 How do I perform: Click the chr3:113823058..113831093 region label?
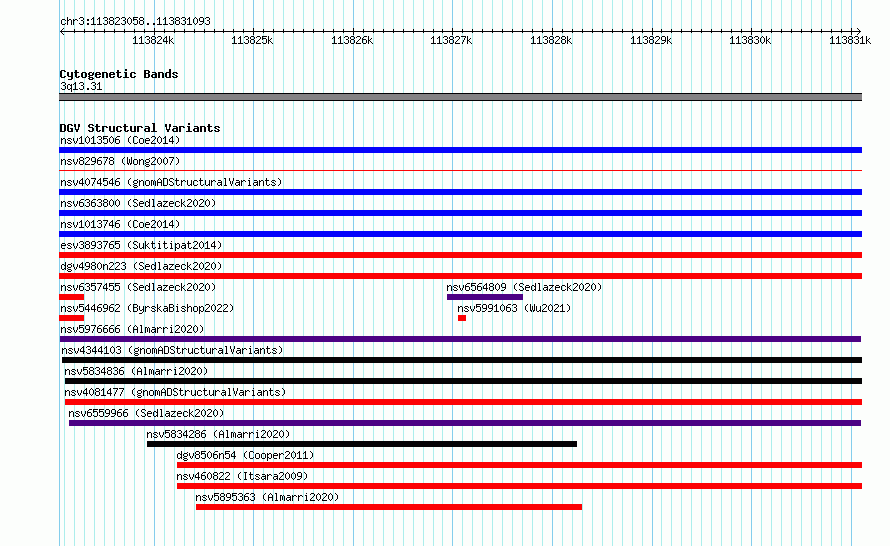click(x=135, y=22)
